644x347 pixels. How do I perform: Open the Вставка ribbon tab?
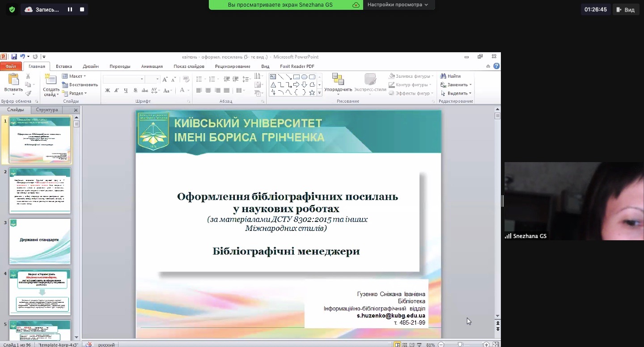(64, 66)
